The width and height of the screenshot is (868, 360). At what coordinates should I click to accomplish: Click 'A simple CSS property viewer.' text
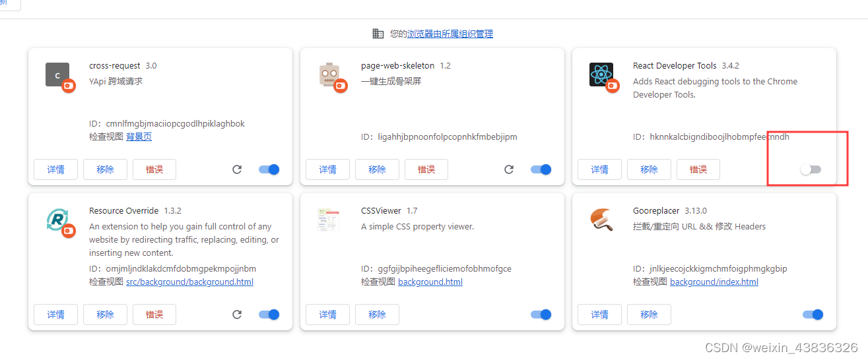click(418, 226)
